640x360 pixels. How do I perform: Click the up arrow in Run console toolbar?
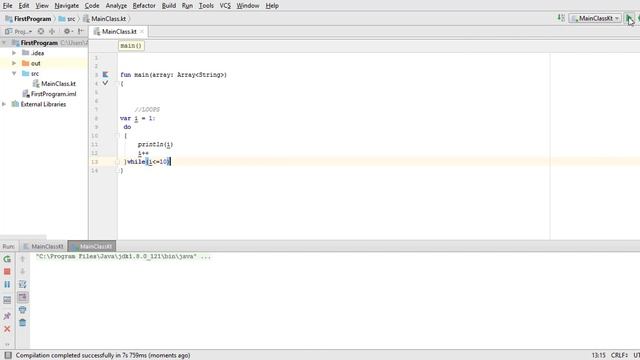(x=23, y=259)
